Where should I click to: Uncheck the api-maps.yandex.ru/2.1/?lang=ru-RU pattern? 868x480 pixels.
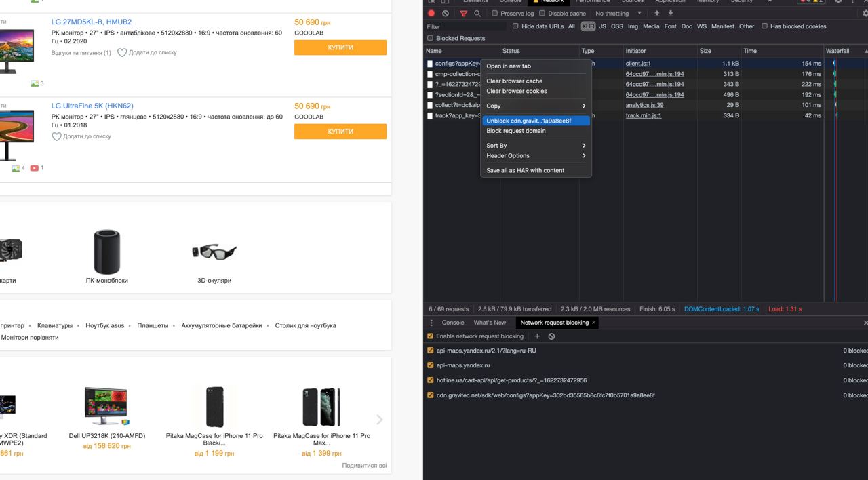point(430,351)
